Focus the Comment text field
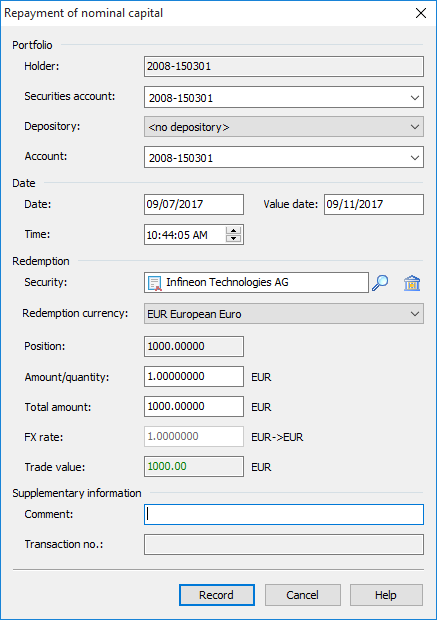 [x=284, y=514]
